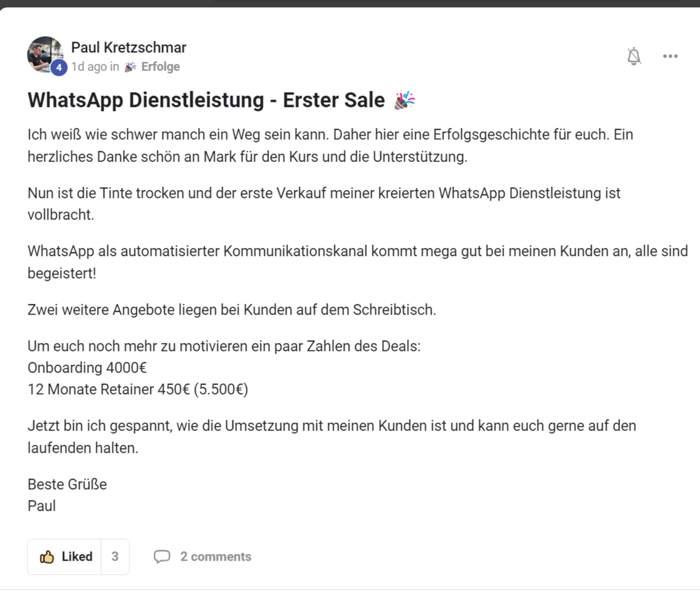Open the "2 comments" link
The width and height of the screenshot is (700, 599).
click(216, 557)
